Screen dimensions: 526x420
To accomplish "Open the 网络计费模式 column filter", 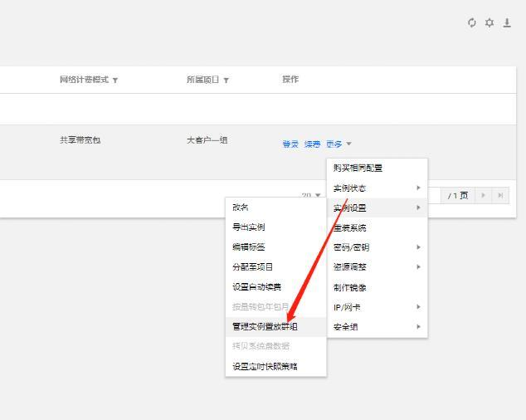I will pyautogui.click(x=115, y=81).
